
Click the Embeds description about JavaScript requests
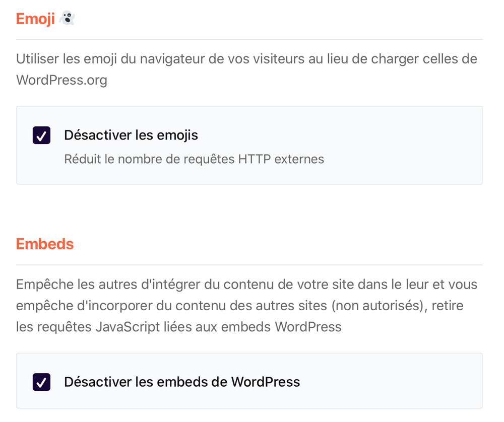point(246,306)
